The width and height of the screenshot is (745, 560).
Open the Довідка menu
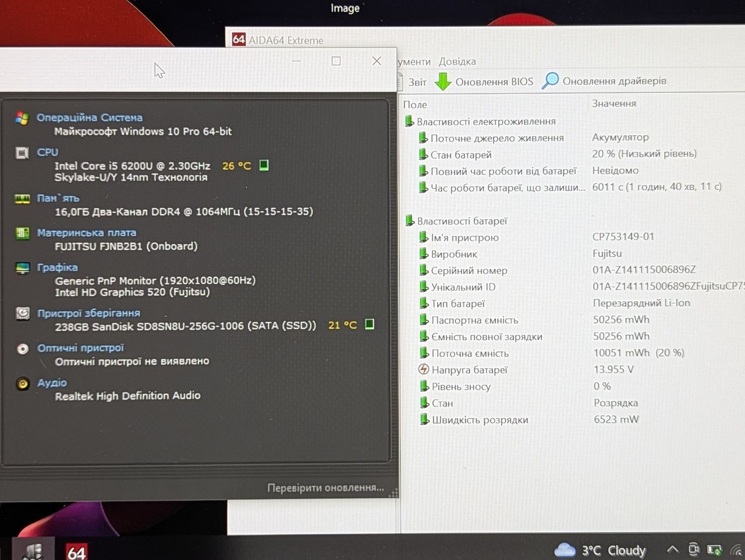(457, 62)
